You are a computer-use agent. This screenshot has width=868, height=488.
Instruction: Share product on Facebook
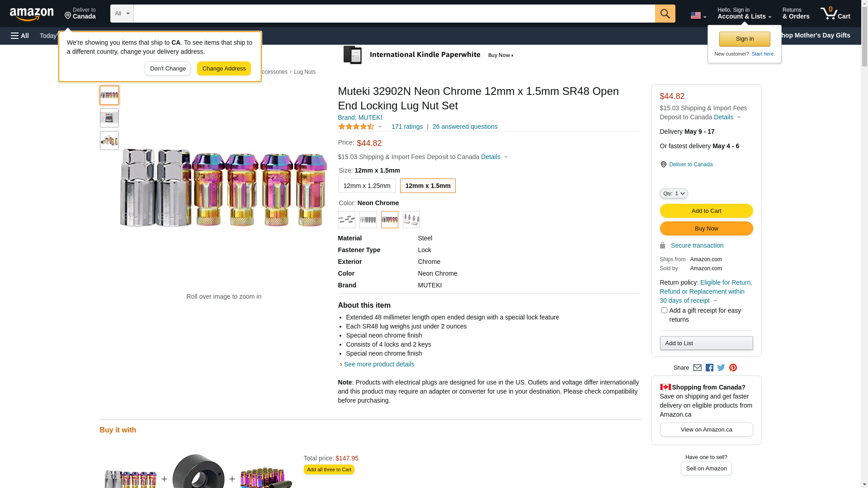pos(709,368)
